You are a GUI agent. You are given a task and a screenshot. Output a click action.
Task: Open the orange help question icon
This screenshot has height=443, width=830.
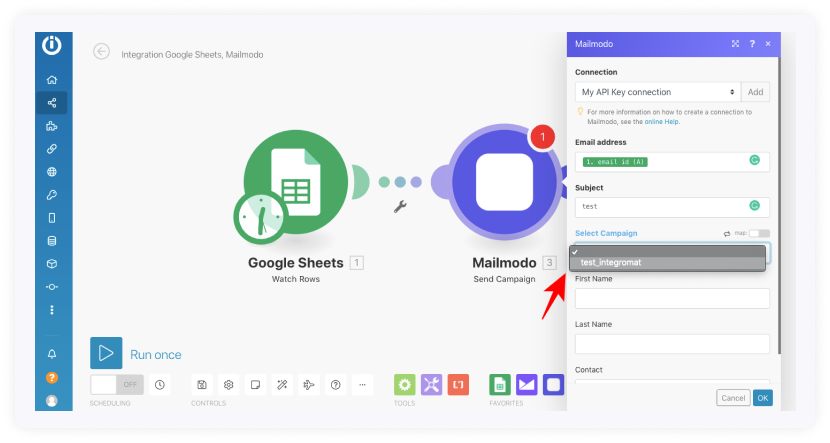[x=51, y=377]
